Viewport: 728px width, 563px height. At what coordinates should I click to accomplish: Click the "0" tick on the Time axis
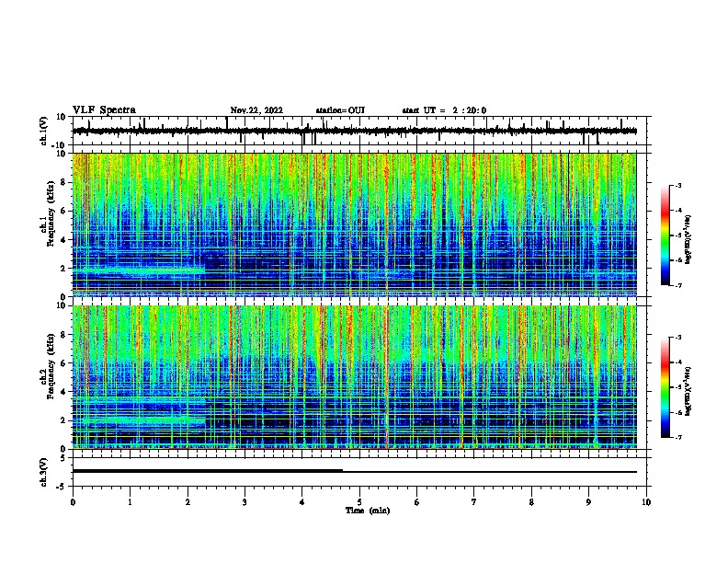pos(73,502)
